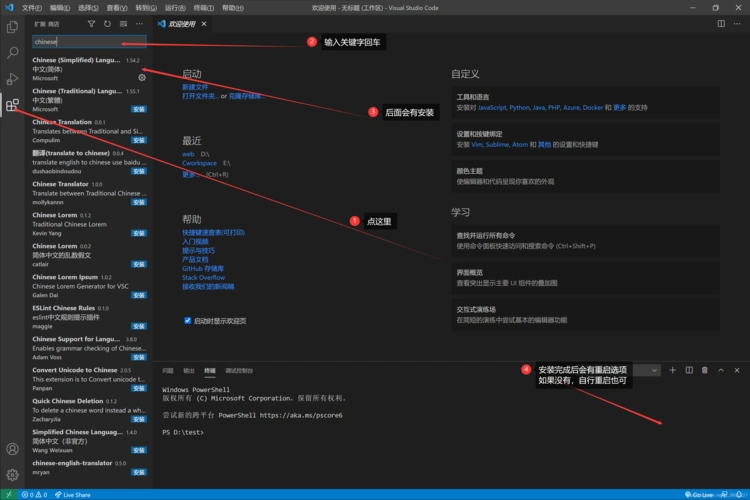Open the Search view in activity bar

[x=12, y=53]
